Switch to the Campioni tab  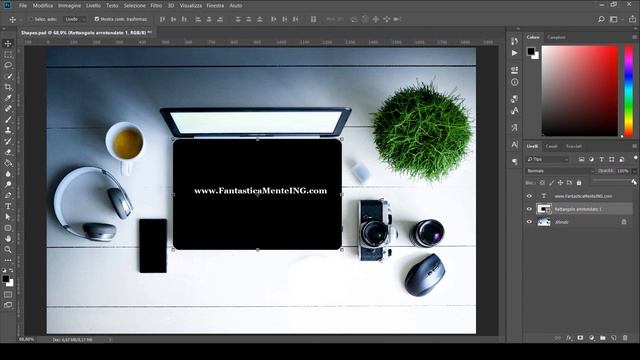tap(556, 37)
